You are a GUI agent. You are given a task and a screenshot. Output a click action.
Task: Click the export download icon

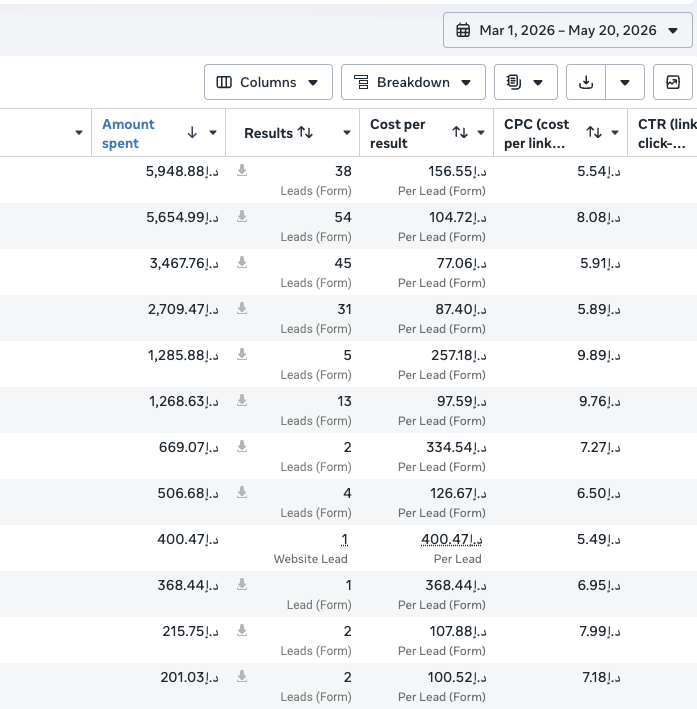click(586, 82)
